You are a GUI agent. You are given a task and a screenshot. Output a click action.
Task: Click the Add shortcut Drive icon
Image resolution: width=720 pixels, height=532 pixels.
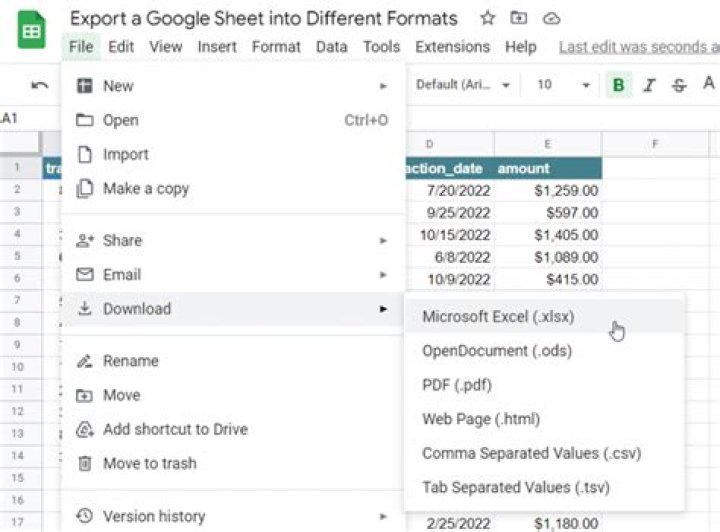84,430
